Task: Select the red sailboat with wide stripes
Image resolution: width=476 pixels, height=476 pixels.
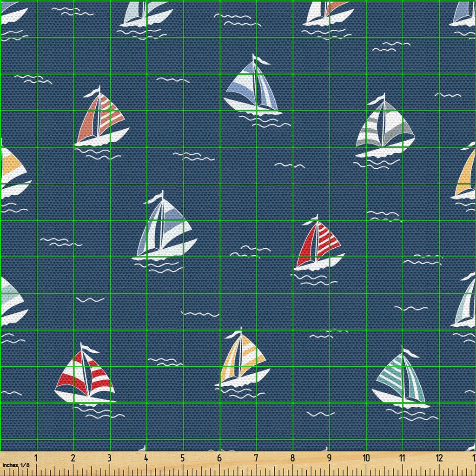Action: coord(85,377)
